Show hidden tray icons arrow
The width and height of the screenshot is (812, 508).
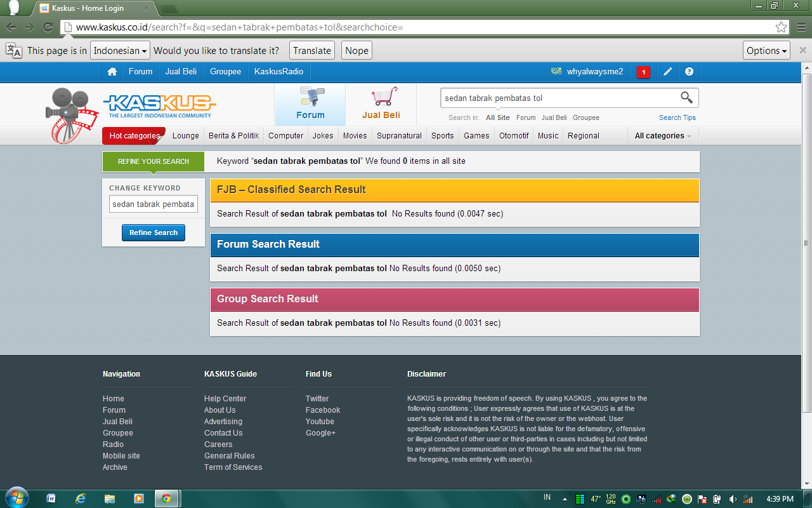pyautogui.click(x=565, y=499)
